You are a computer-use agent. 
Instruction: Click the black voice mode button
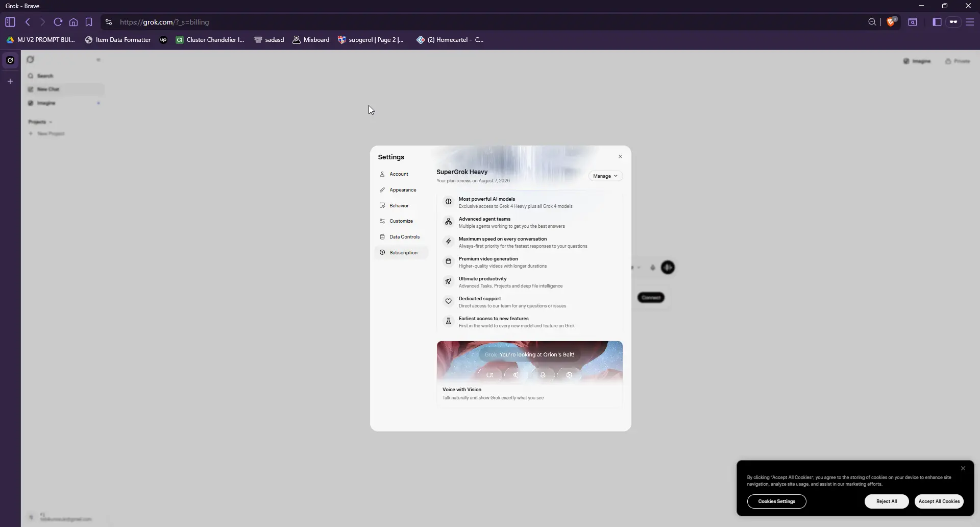pyautogui.click(x=668, y=268)
